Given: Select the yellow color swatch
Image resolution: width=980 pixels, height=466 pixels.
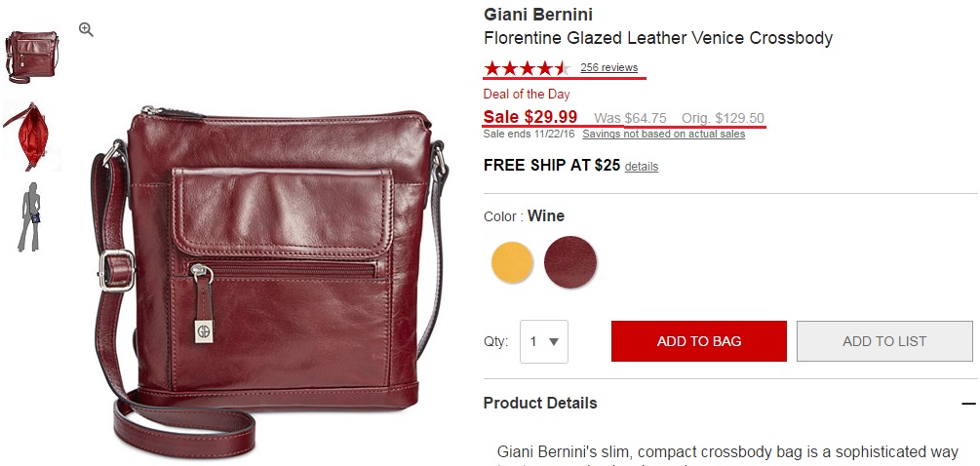Looking at the screenshot, I should click(512, 263).
